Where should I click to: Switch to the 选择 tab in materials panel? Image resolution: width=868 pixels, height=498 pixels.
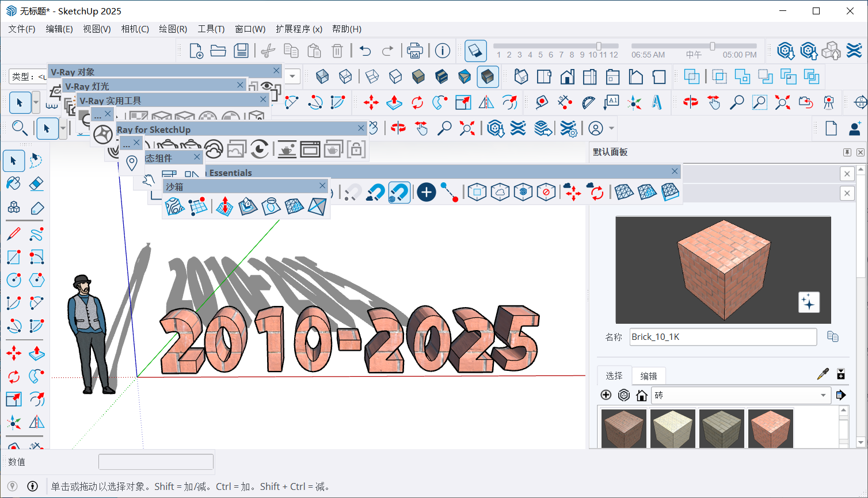click(x=614, y=376)
